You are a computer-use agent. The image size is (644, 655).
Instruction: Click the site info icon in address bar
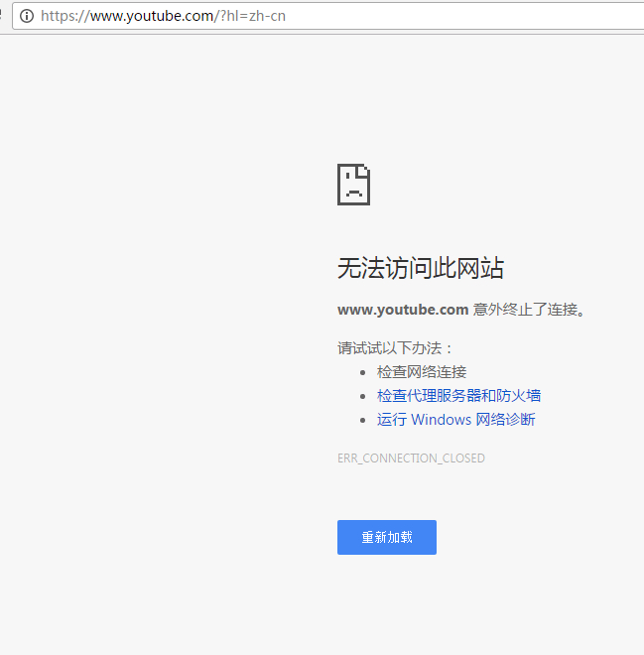point(27,16)
